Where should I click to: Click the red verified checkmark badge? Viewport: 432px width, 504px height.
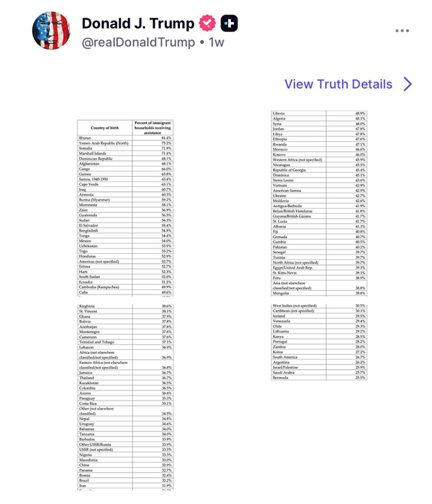[x=207, y=23]
